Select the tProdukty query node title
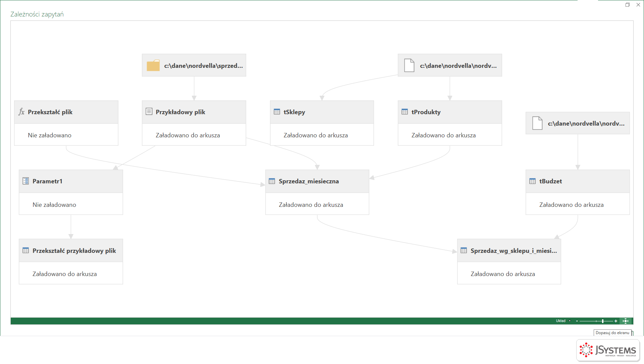The image size is (644, 364). pyautogui.click(x=426, y=112)
